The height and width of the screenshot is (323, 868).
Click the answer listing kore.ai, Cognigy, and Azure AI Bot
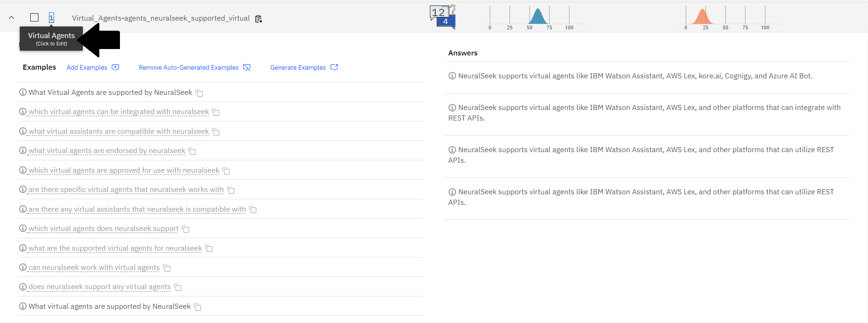coord(635,76)
